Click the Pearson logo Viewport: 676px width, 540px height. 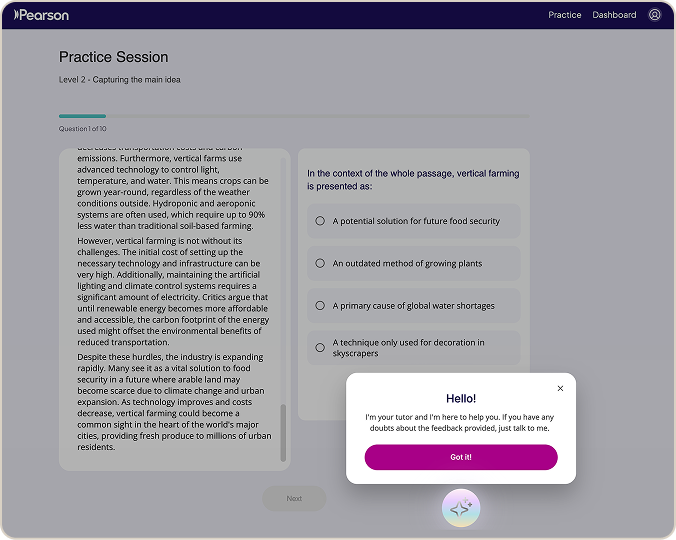click(x=41, y=15)
